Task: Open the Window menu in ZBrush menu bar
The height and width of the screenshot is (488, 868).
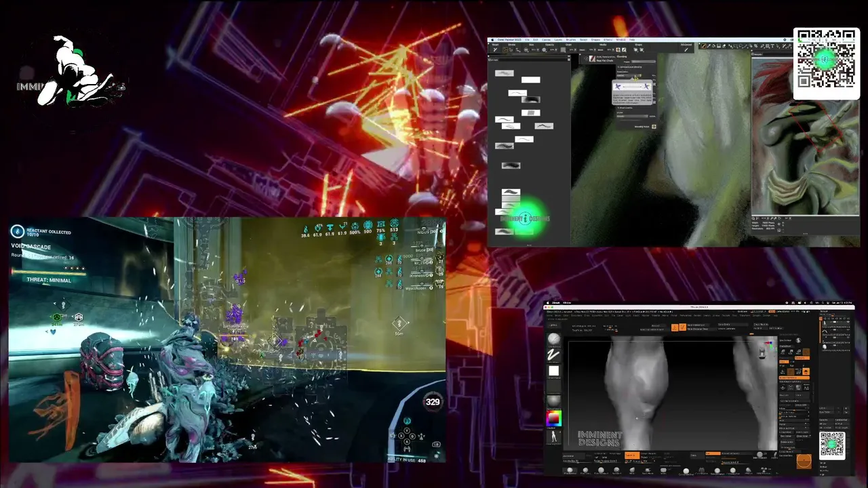Action: click(x=568, y=303)
